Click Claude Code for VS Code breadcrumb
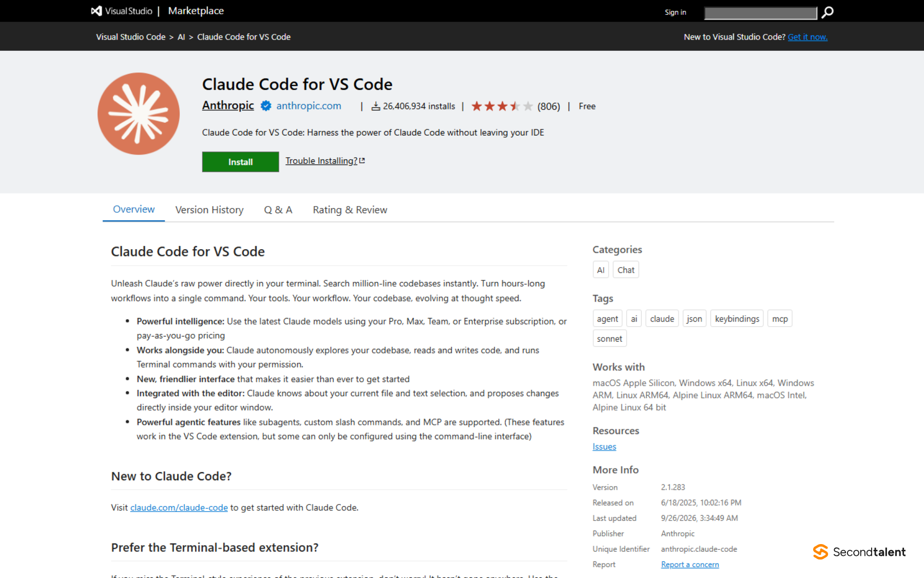The width and height of the screenshot is (924, 578). click(244, 37)
